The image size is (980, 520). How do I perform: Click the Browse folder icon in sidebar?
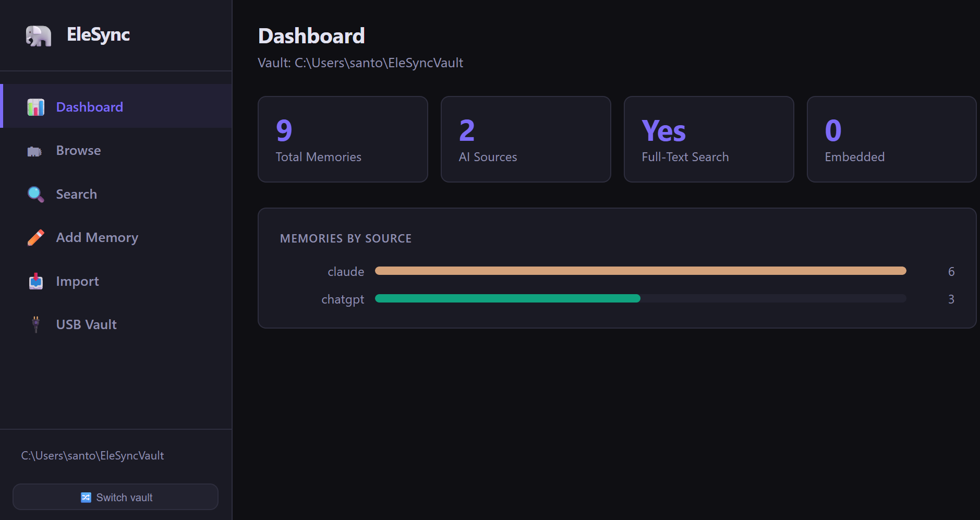pos(34,151)
